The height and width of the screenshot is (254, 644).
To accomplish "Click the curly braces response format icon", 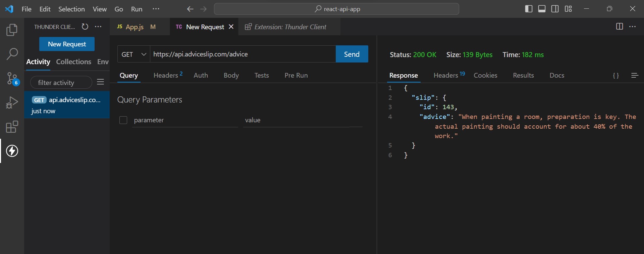I will (x=616, y=76).
